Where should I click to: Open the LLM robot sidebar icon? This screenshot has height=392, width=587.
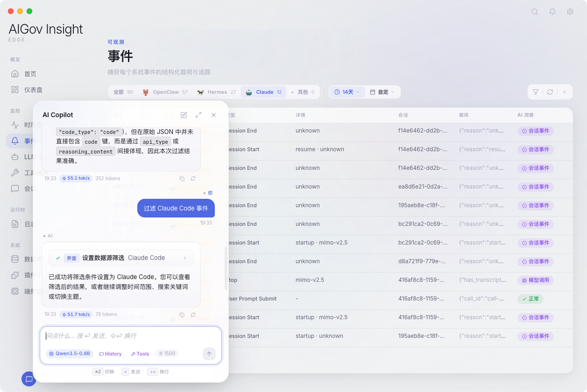click(15, 157)
